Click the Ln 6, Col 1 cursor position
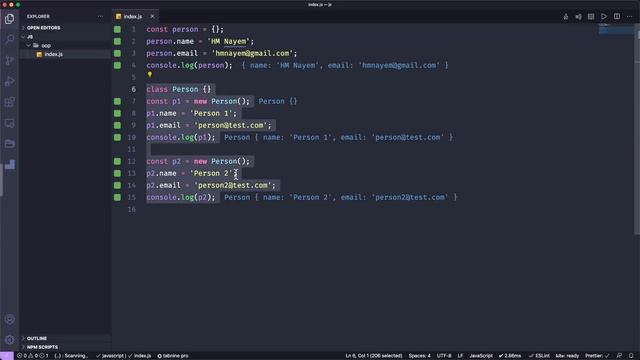The width and height of the screenshot is (640, 360). coord(373,356)
